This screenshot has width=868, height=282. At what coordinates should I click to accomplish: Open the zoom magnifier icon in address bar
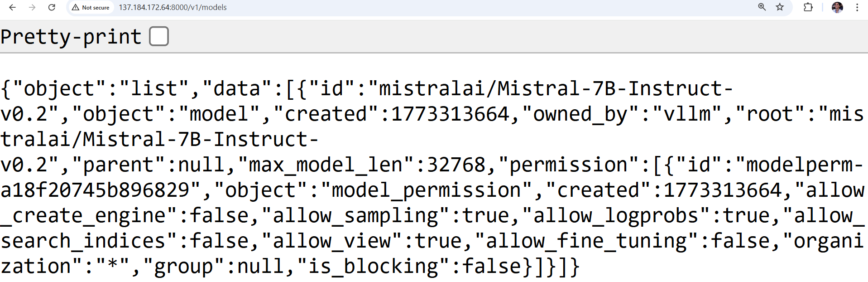pos(762,7)
